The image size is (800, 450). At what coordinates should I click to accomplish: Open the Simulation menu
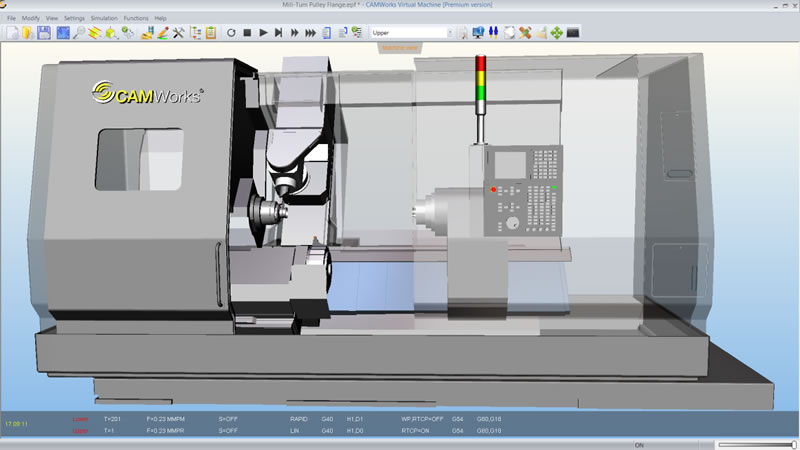(104, 18)
